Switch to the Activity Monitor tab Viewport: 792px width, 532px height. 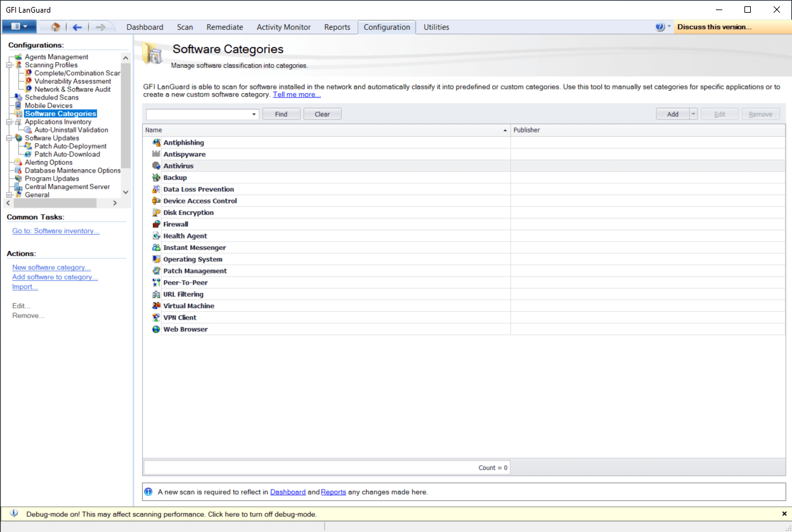pyautogui.click(x=283, y=27)
